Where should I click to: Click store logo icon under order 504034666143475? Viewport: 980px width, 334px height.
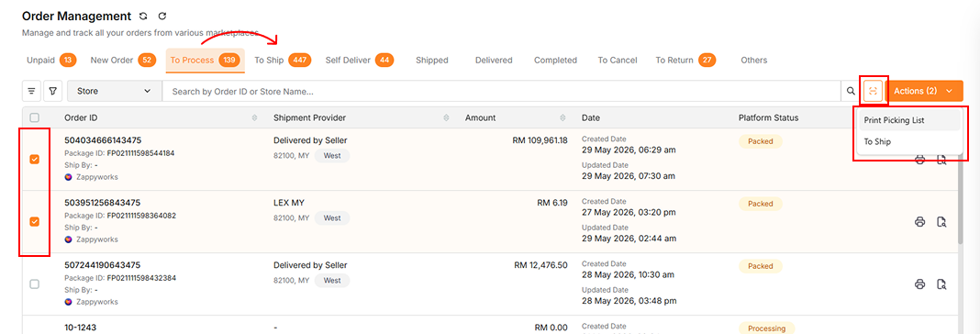click(68, 177)
